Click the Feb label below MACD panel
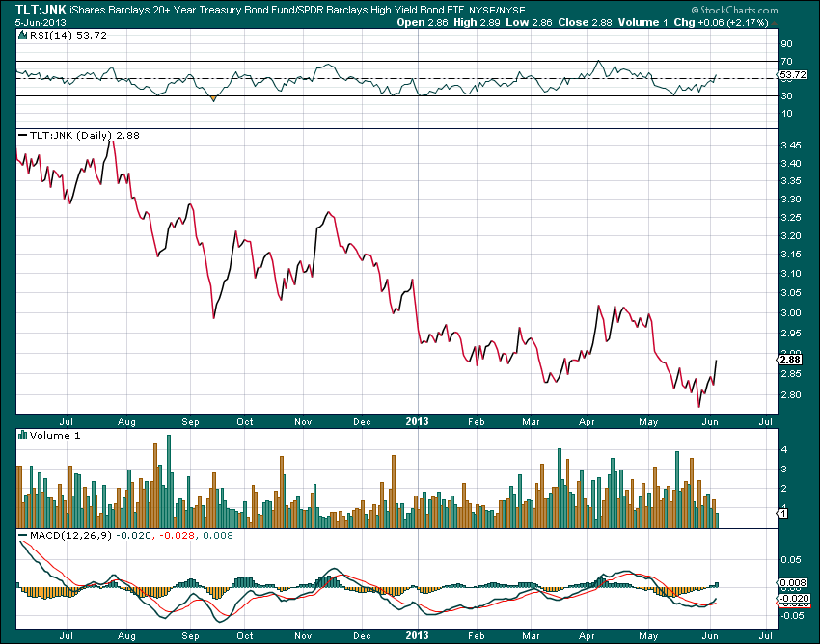 tap(476, 636)
